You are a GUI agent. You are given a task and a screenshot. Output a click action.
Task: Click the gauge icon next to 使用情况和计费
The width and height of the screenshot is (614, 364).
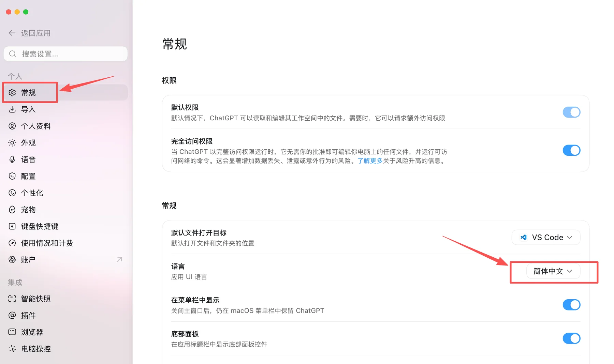tap(12, 243)
